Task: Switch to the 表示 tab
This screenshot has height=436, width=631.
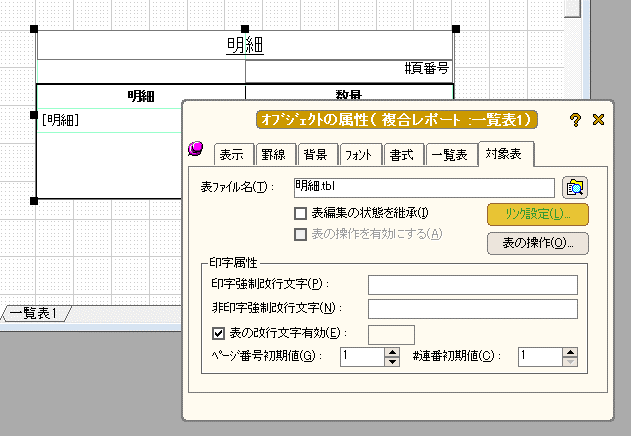Action: 231,154
